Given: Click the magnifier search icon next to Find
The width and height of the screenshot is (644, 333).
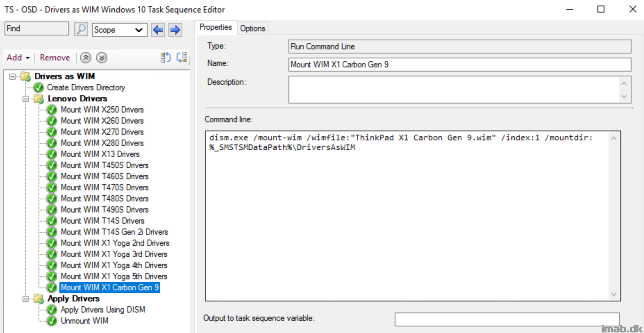Looking at the screenshot, I should 81,29.
